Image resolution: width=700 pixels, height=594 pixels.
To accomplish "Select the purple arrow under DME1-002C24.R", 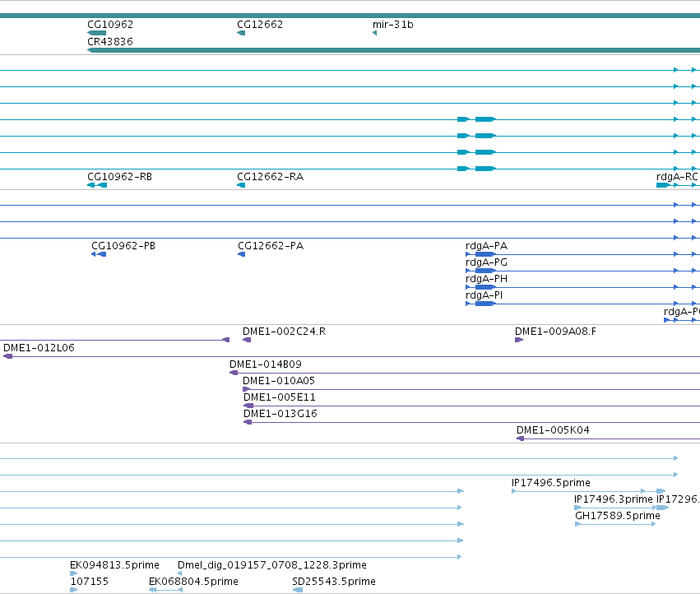I will click(247, 341).
